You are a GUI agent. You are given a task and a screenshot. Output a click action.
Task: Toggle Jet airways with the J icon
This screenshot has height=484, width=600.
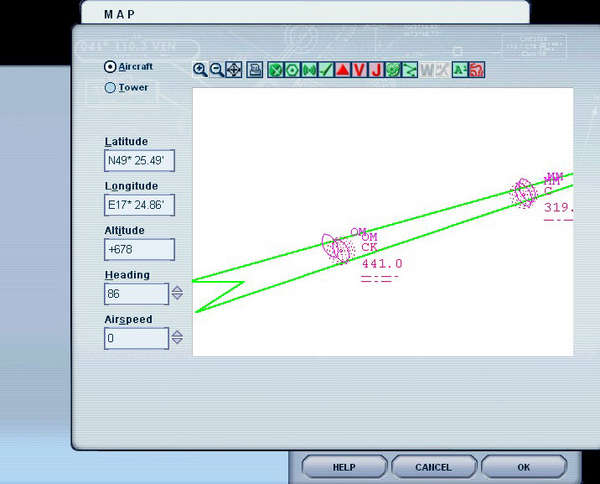point(376,70)
